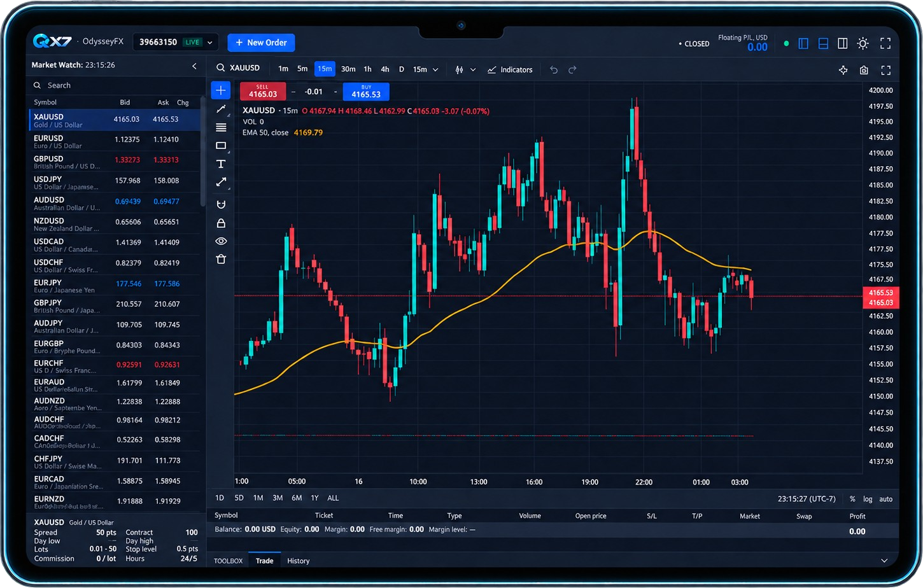Switch to left sidebar layout
This screenshot has width=923, height=588.
[x=803, y=43]
